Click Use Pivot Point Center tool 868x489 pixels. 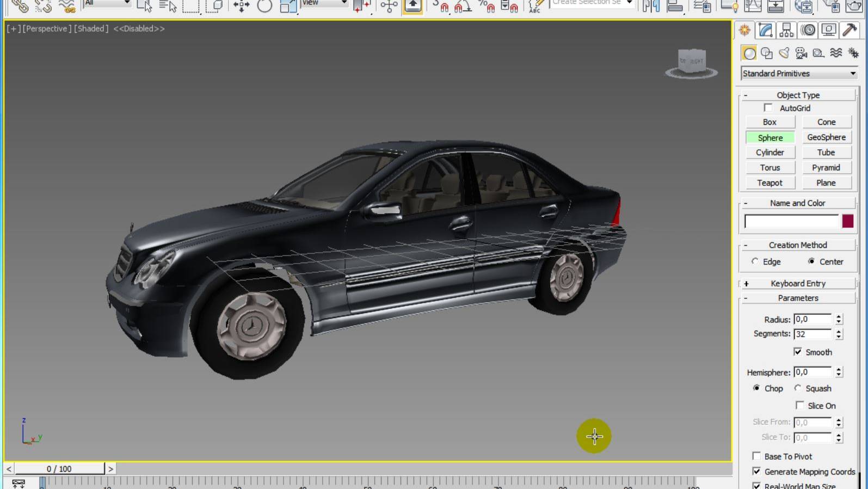point(362,5)
